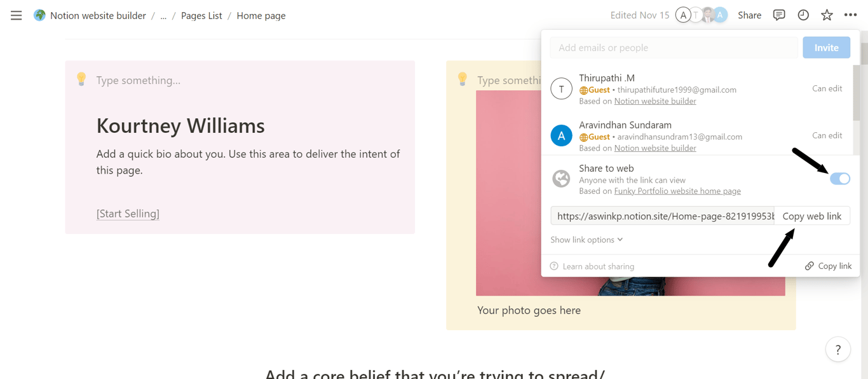Expand Show link options
868x379 pixels.
587,240
